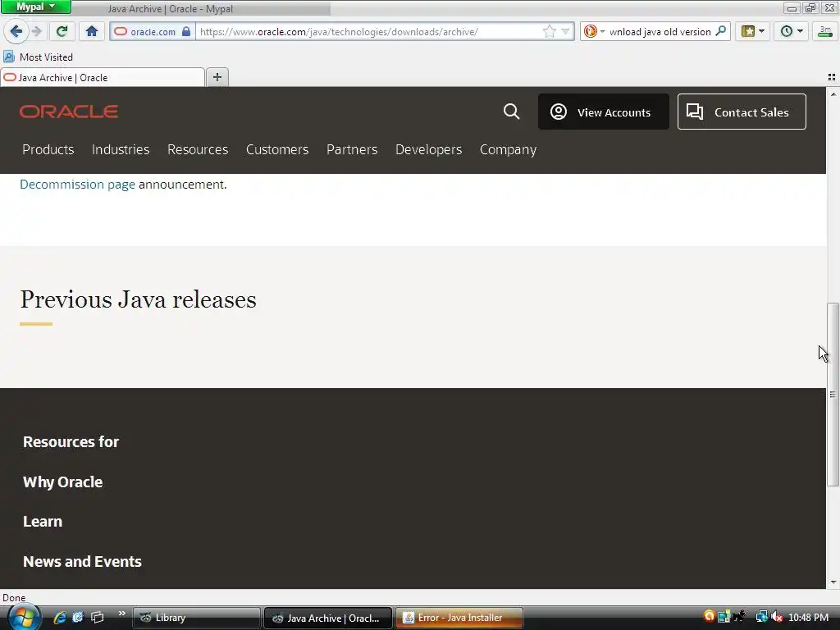This screenshot has height=630, width=840.
Task: Click the scrollbar down arrow
Action: pos(833,582)
